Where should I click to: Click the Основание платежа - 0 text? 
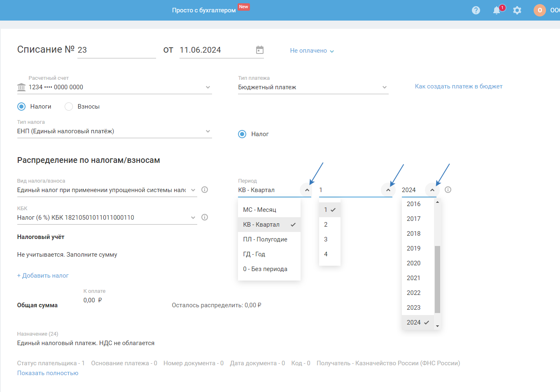(x=124, y=363)
